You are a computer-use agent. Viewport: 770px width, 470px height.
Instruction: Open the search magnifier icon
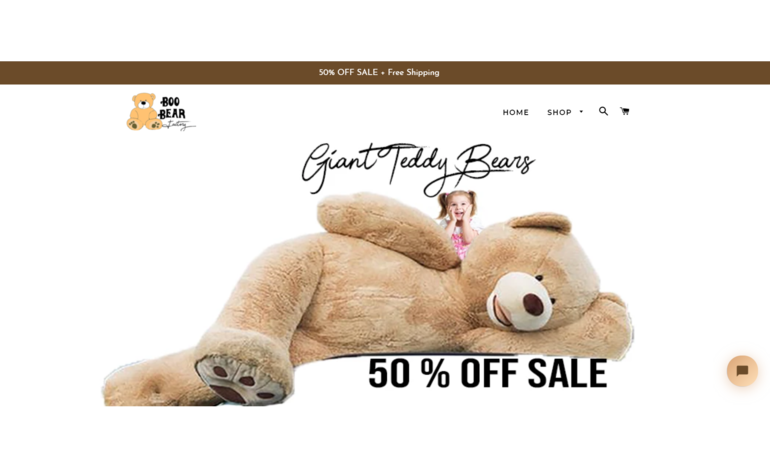(603, 111)
